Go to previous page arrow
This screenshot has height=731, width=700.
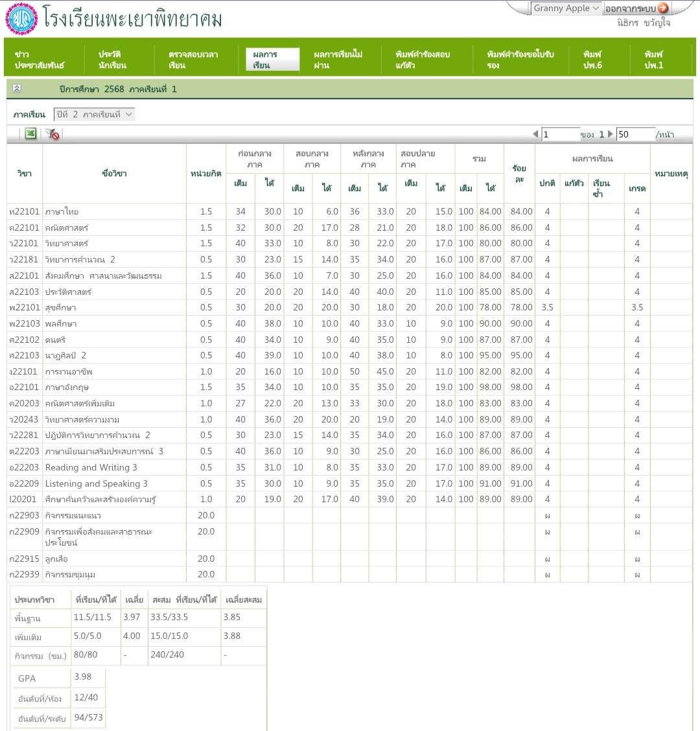coord(535,134)
